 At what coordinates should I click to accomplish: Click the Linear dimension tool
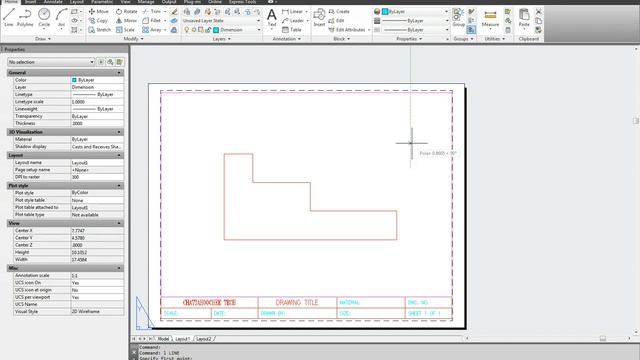292,11
